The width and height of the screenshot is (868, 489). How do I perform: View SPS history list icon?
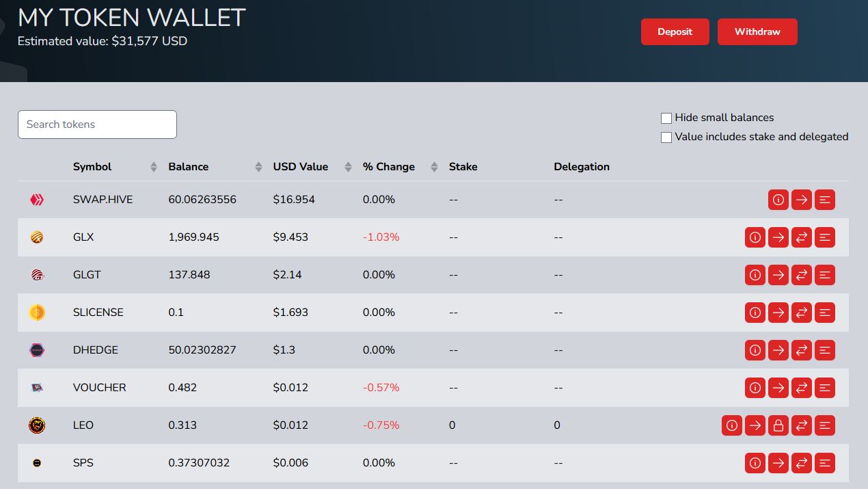click(825, 463)
